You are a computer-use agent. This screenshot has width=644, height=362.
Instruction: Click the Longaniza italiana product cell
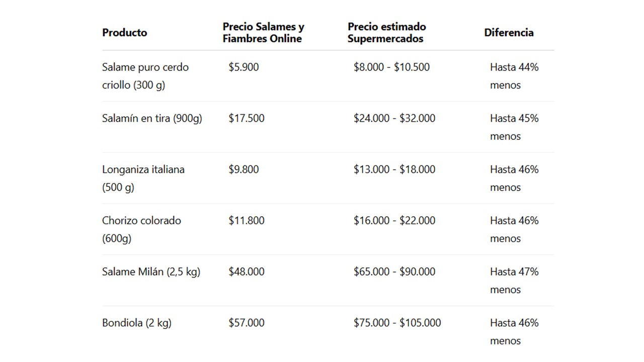pyautogui.click(x=143, y=178)
